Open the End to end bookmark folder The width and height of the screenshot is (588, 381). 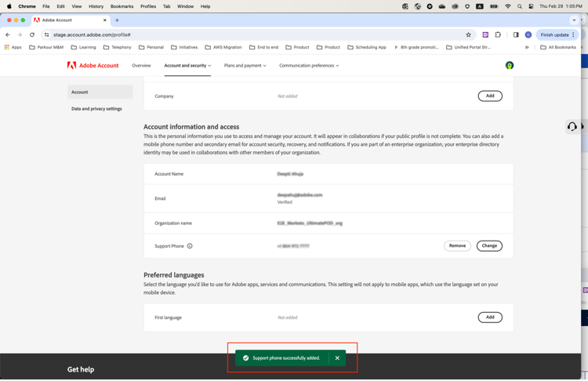point(264,47)
